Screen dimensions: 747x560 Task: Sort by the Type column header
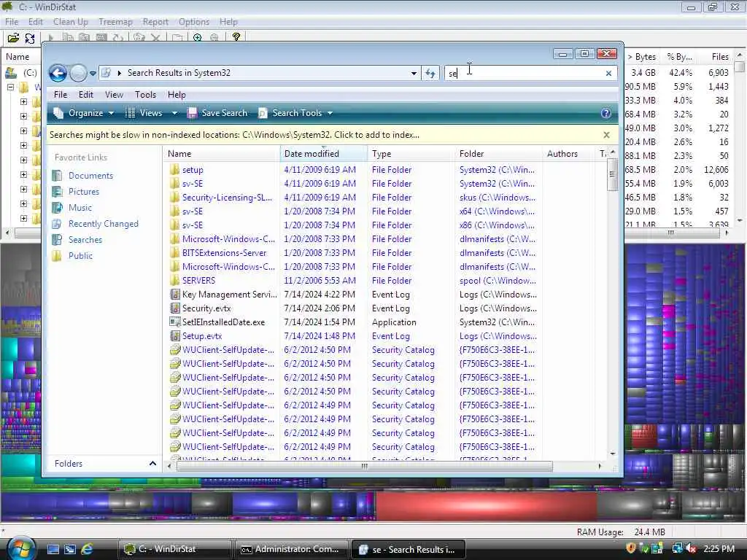[x=411, y=153]
